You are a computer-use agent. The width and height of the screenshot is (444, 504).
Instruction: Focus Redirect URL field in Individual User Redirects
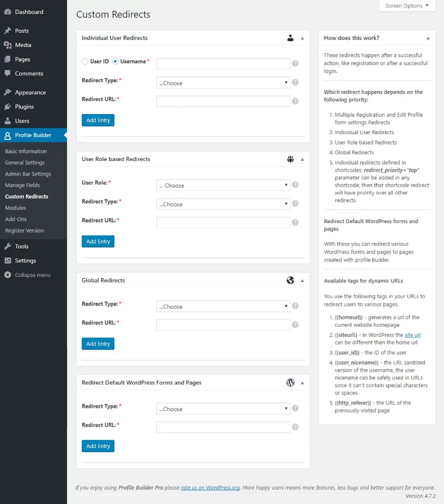223,101
